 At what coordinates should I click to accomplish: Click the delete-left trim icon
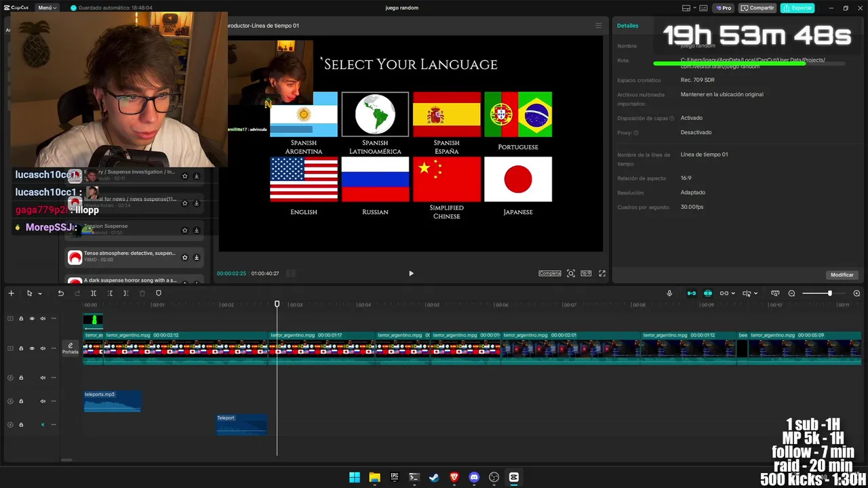(x=109, y=293)
